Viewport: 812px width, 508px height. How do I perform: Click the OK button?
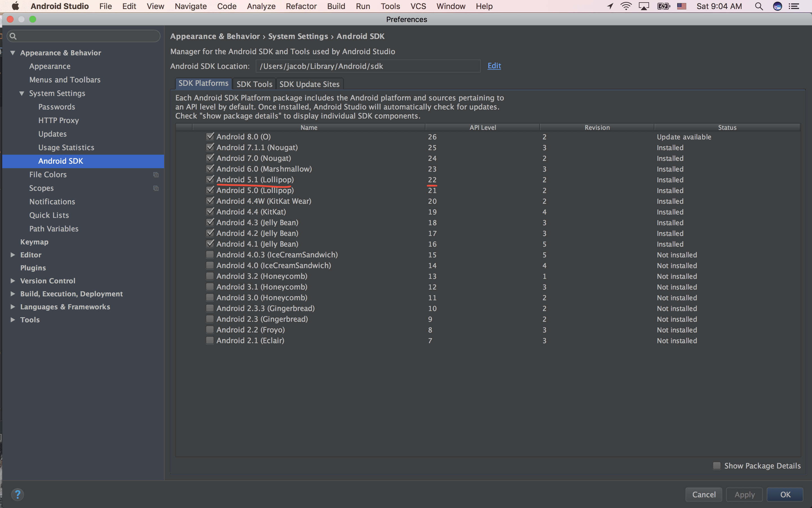click(785, 494)
